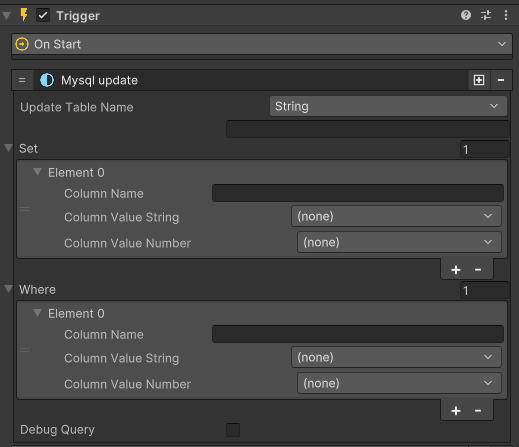Open the On Start event dropdown
Viewport: 519px width, 447px height.
[262, 44]
